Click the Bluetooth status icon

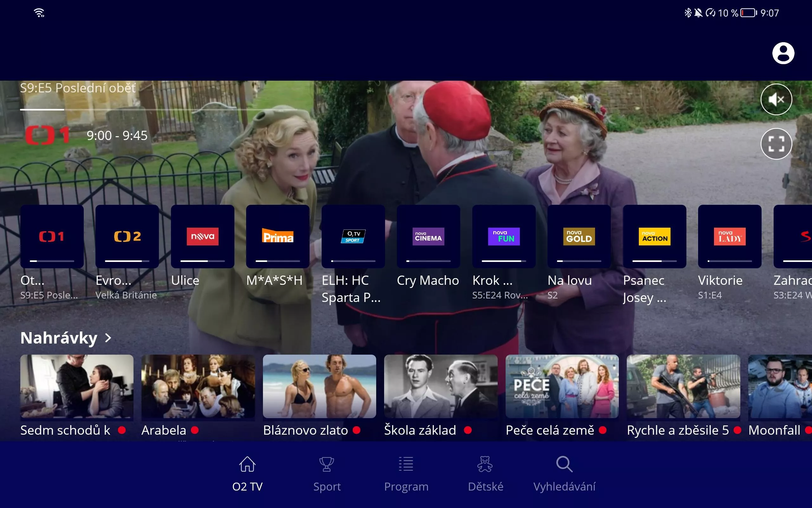(x=688, y=13)
